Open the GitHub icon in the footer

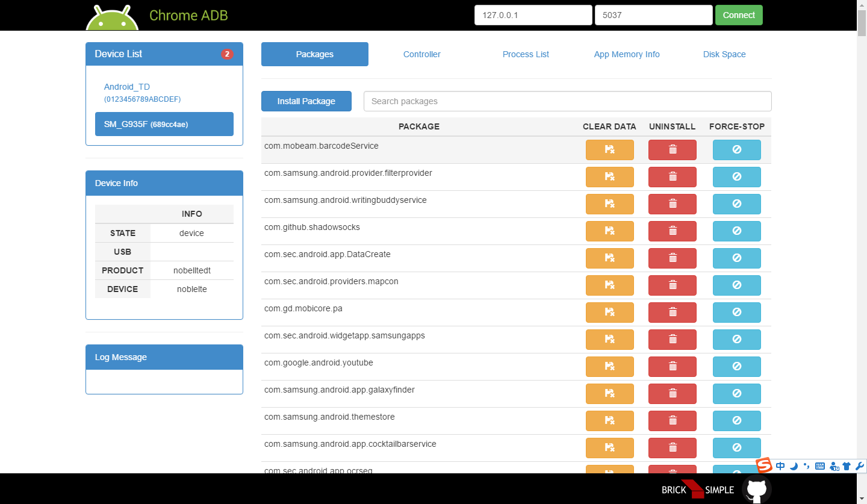coord(756,489)
